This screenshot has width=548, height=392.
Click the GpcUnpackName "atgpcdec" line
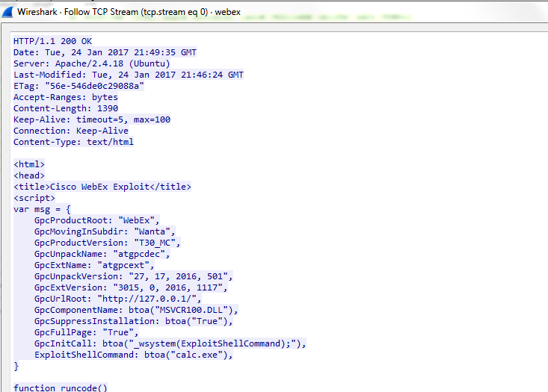click(x=102, y=254)
